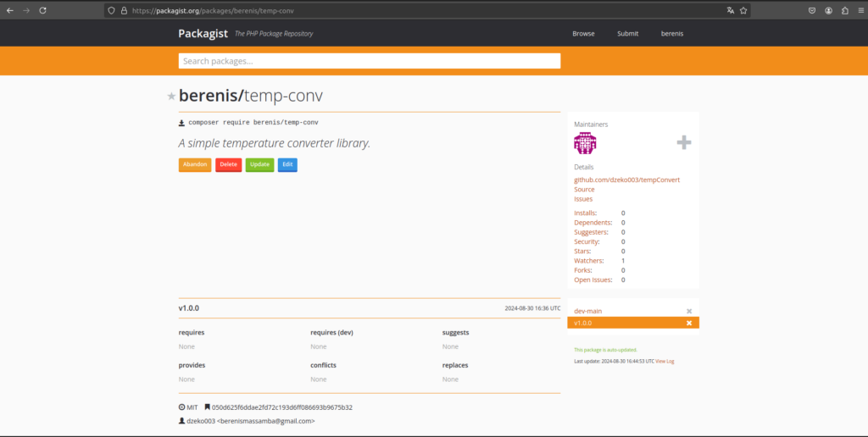Open the Submit page in navigation

[x=628, y=34]
